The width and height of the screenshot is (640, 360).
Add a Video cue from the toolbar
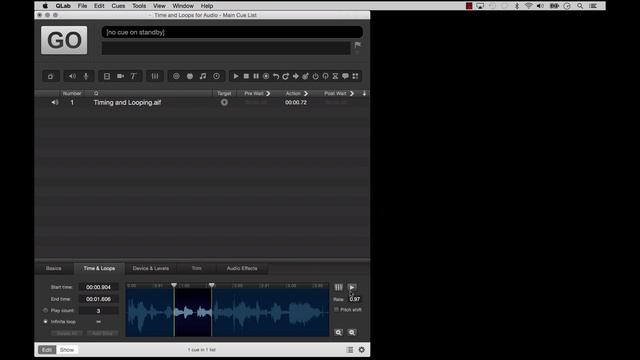(107, 76)
